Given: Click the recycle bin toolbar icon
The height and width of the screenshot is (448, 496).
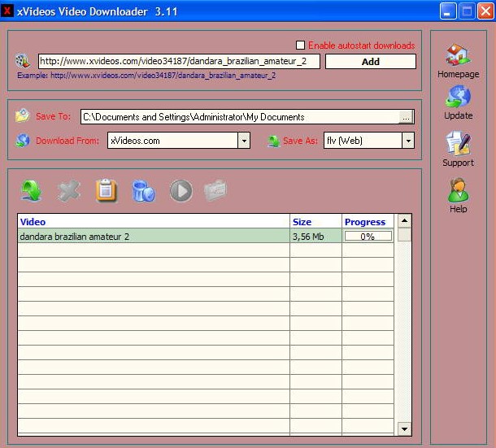Looking at the screenshot, I should pos(143,191).
